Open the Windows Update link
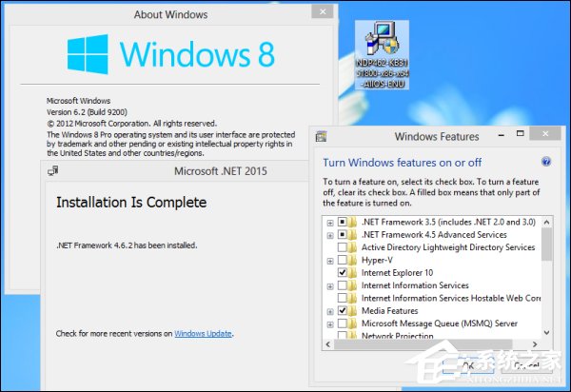Viewport: 571px width, 392px height. click(203, 334)
